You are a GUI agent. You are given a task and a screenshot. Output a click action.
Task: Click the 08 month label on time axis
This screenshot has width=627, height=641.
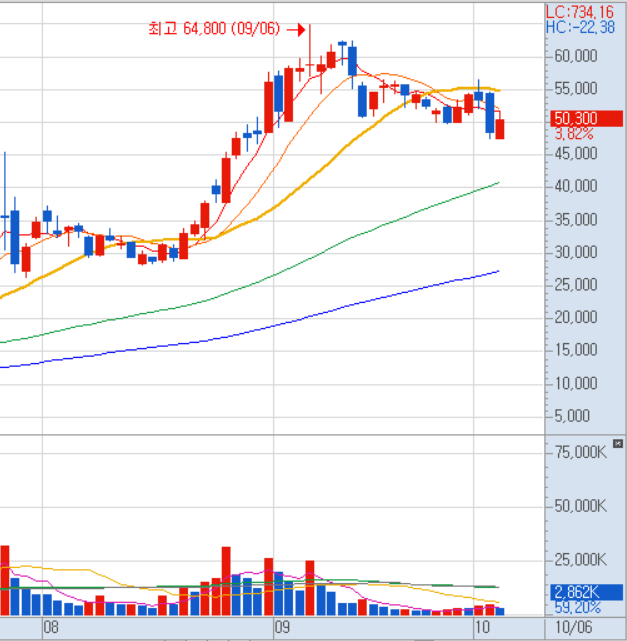(51, 627)
